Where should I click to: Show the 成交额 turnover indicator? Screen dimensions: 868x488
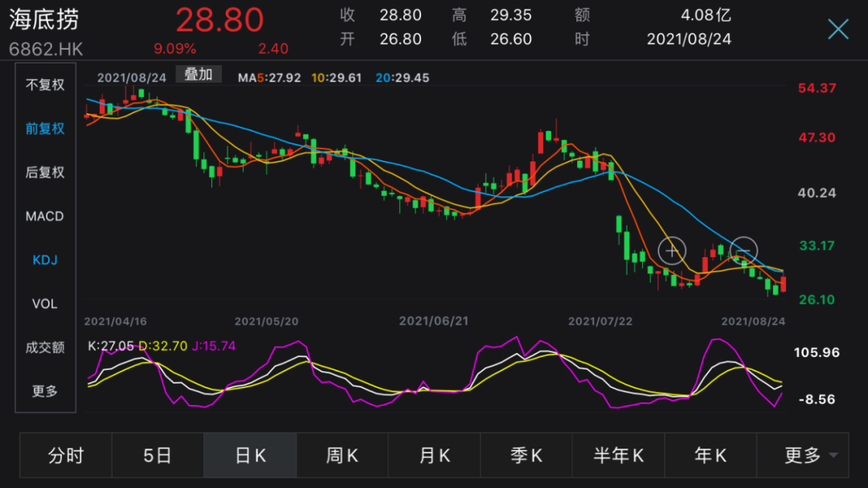(45, 347)
